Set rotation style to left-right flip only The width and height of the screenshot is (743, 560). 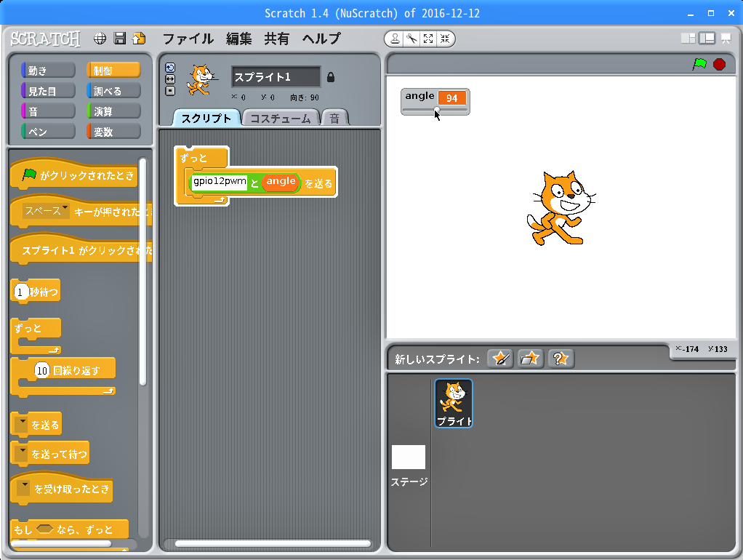coord(170,79)
